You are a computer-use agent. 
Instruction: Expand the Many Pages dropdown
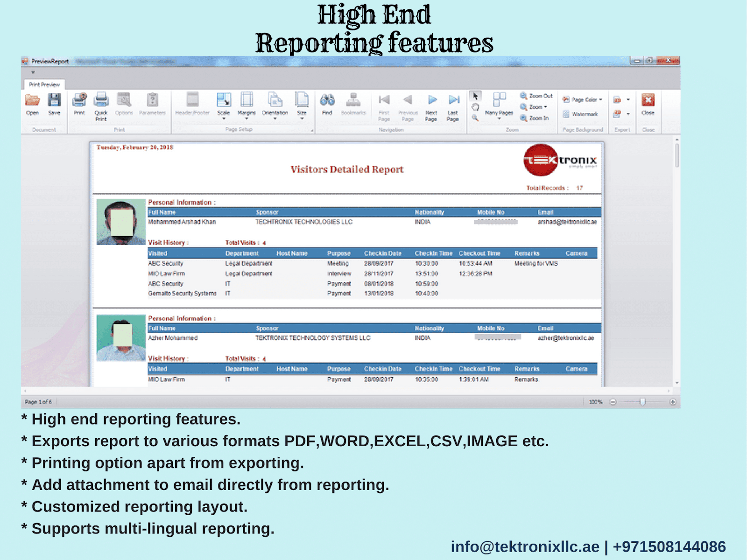(499, 119)
